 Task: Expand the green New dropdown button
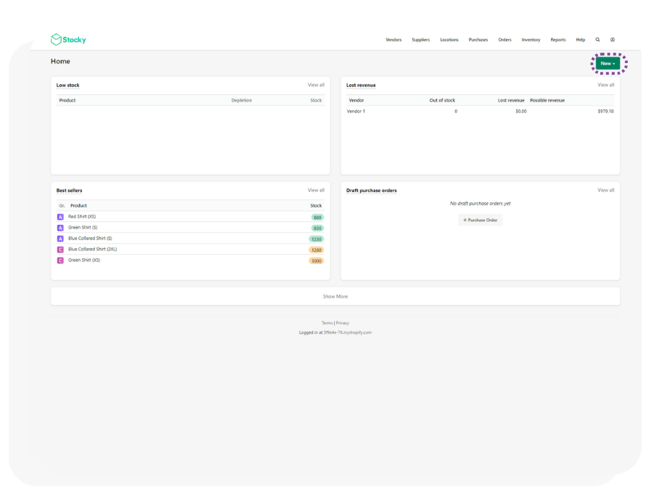tap(607, 63)
